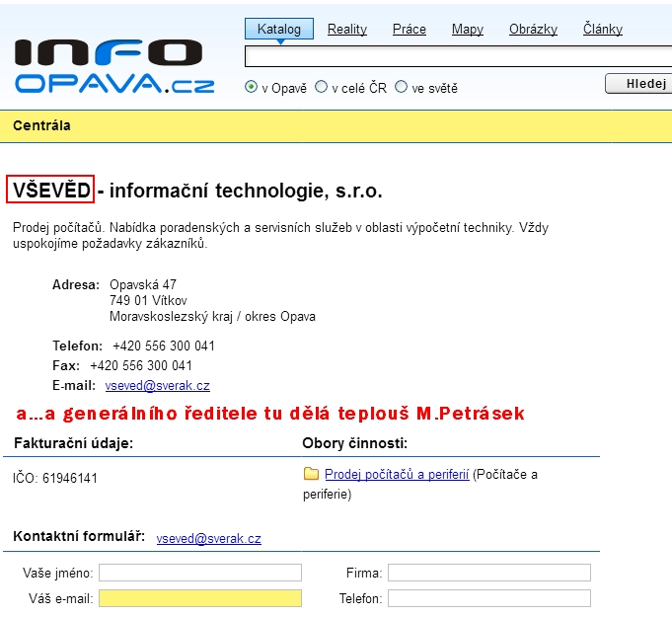Click the IČO: 61946141 text
Screen dimensions: 672x617
[55, 478]
